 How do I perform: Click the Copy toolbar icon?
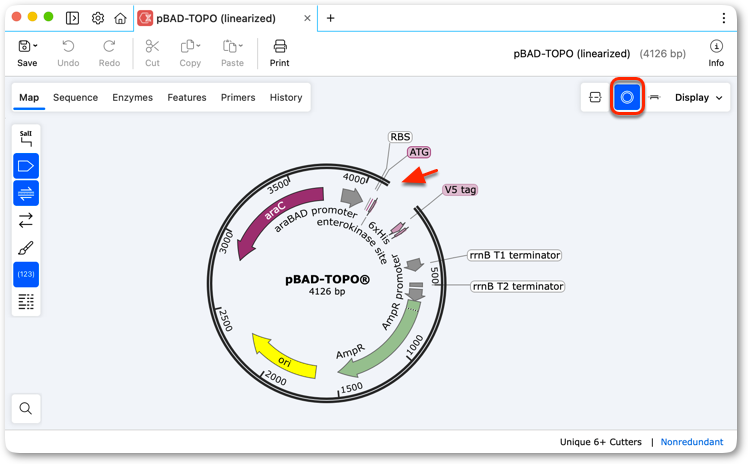click(x=187, y=46)
